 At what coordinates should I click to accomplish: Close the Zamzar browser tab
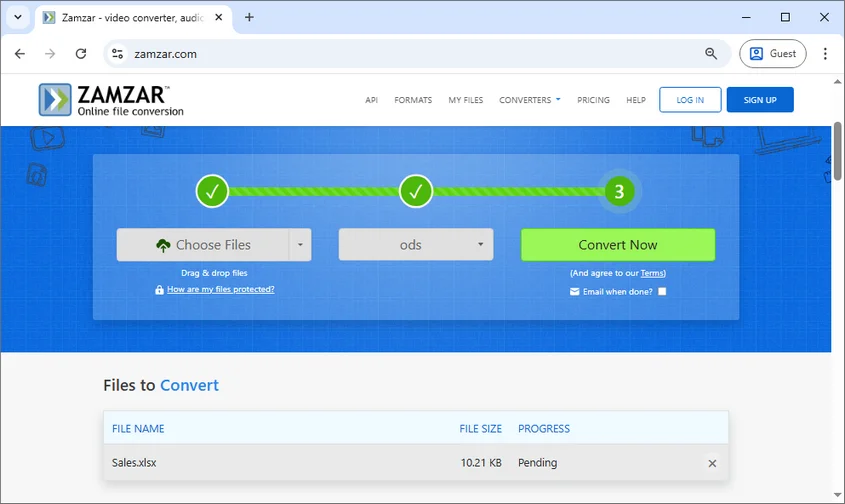click(219, 17)
